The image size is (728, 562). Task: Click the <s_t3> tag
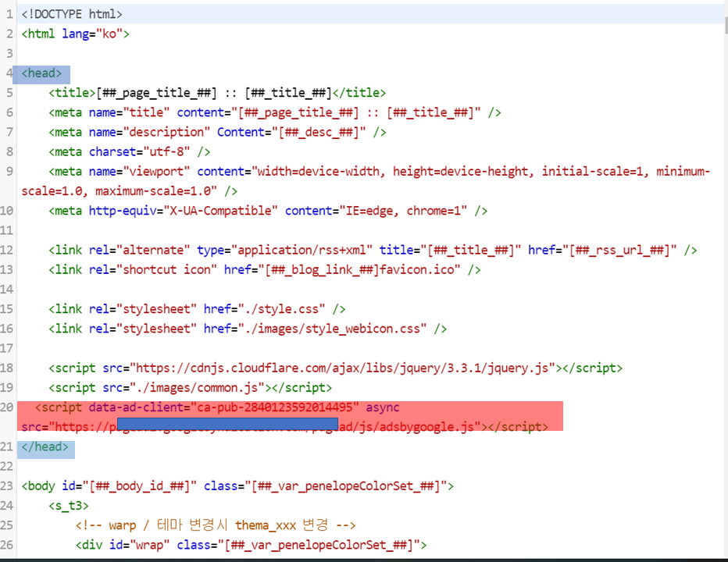[x=68, y=506]
